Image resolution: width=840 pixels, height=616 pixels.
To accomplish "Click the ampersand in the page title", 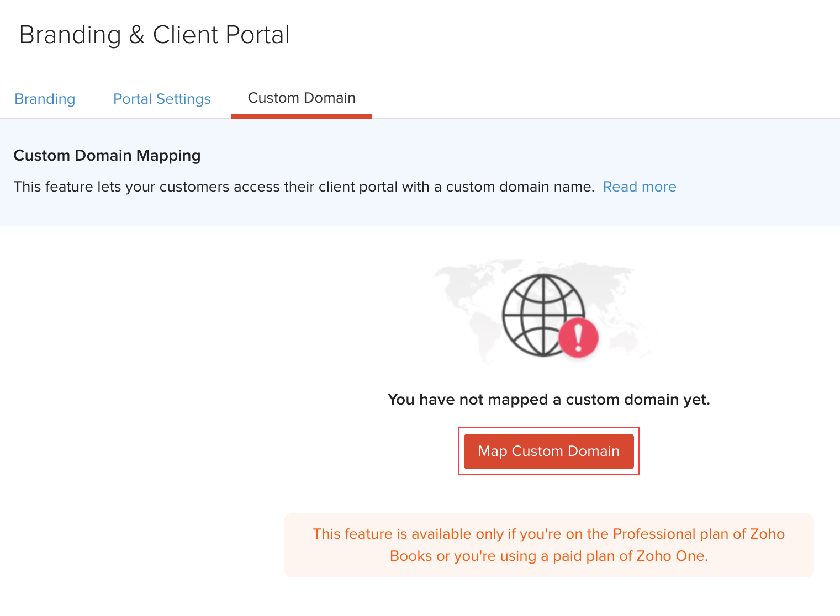I will point(136,35).
